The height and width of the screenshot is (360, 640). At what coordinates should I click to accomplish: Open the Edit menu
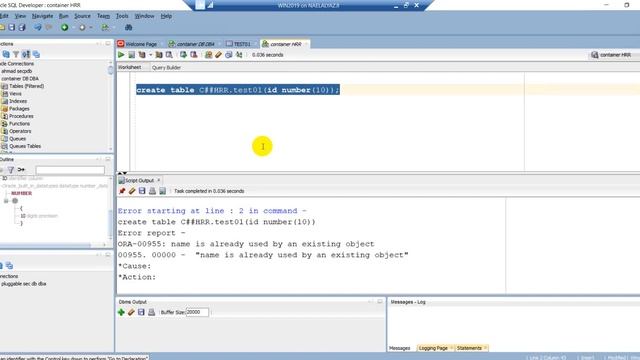tap(4, 16)
